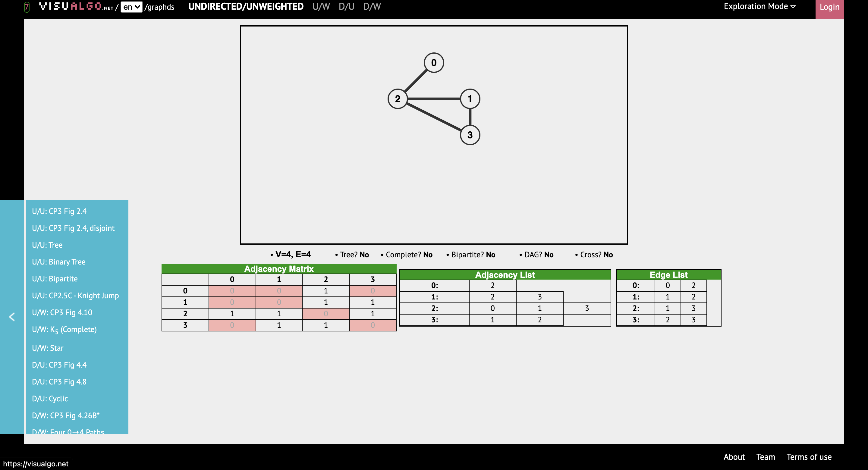Click the red highlighted cell at row 0 column 0
This screenshot has height=470, width=868.
tap(232, 291)
